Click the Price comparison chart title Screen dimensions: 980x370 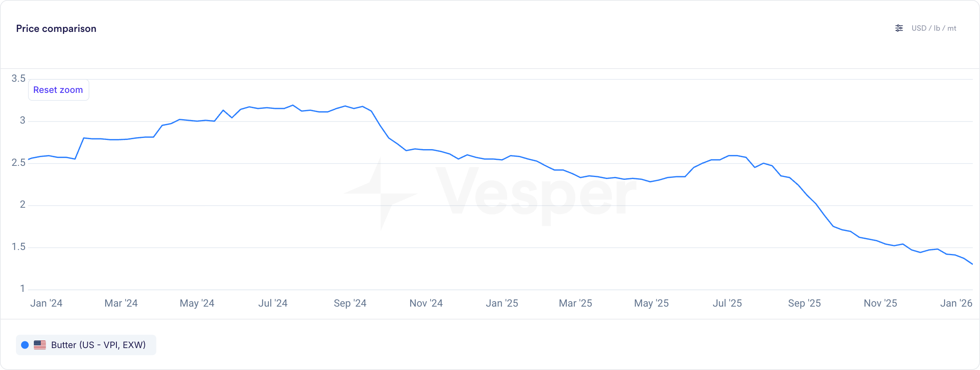point(56,29)
